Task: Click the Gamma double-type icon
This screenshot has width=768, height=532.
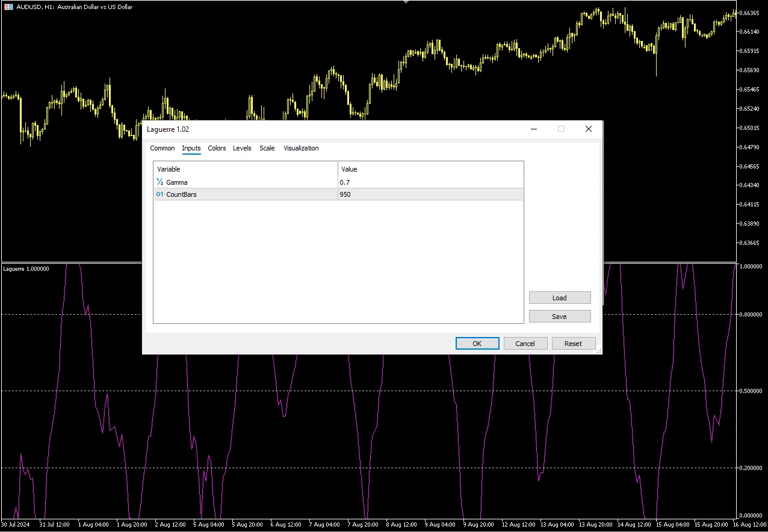Action: point(160,182)
